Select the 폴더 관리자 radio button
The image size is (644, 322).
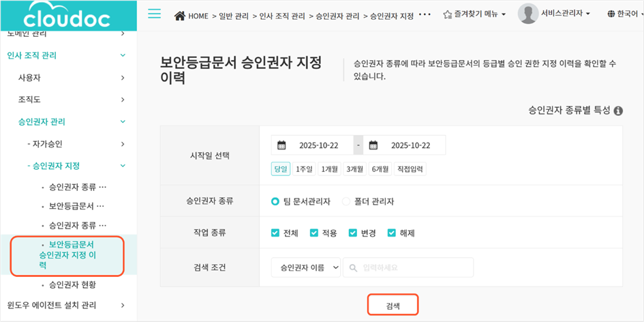click(x=346, y=201)
